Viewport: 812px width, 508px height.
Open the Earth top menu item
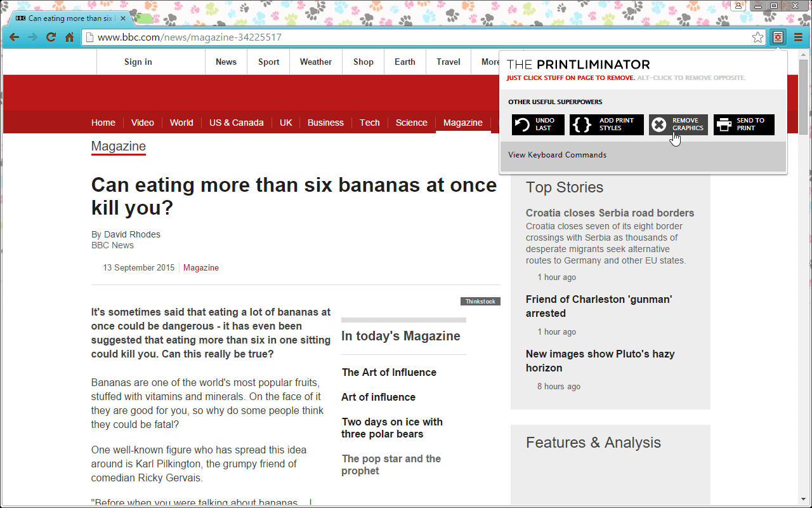[x=405, y=62]
